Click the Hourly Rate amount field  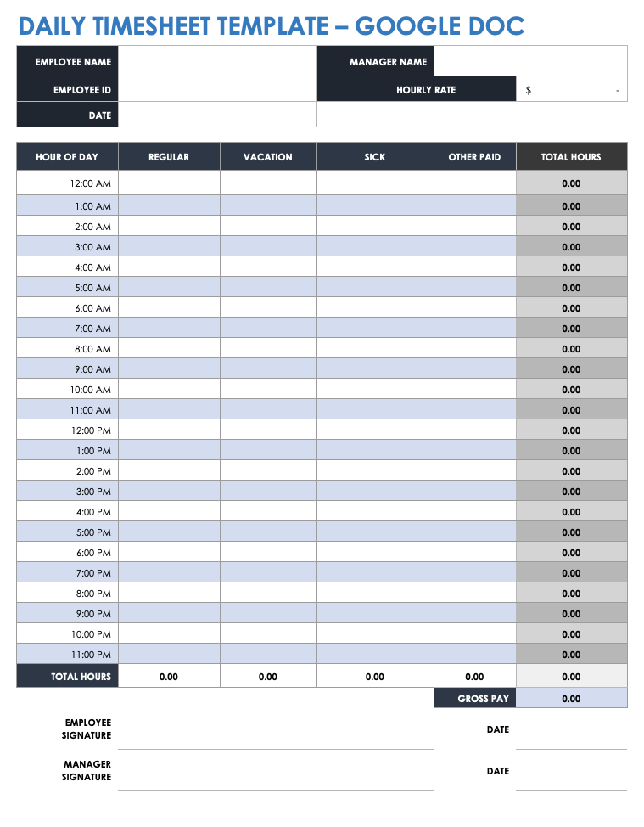[x=571, y=89]
